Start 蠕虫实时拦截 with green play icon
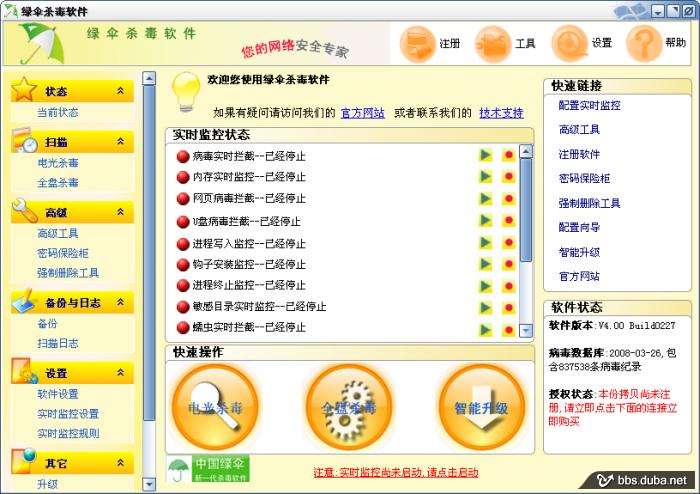The width and height of the screenshot is (700, 494). [485, 330]
